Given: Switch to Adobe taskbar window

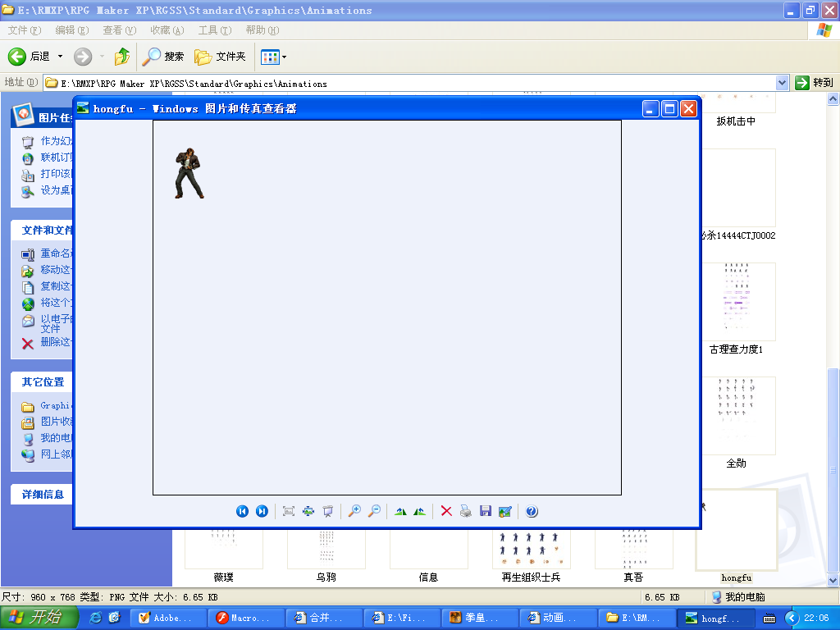Looking at the screenshot, I should click(x=168, y=618).
